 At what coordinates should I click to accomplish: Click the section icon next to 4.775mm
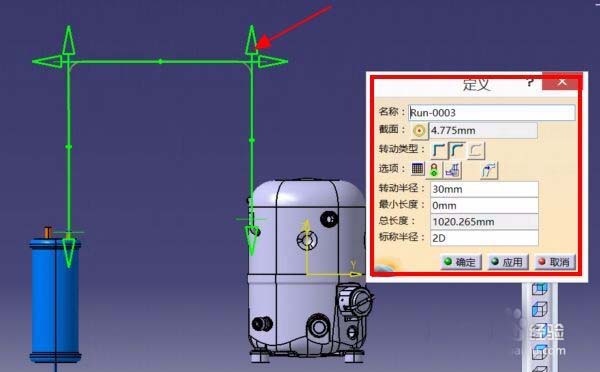(x=419, y=131)
